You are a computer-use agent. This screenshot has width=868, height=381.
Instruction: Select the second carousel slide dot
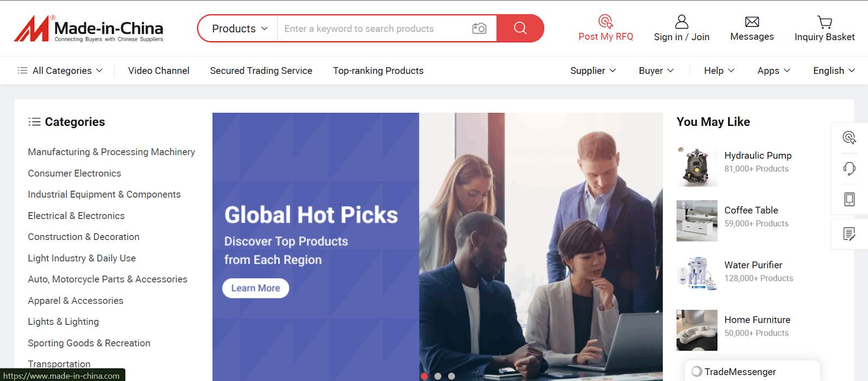[x=438, y=376]
